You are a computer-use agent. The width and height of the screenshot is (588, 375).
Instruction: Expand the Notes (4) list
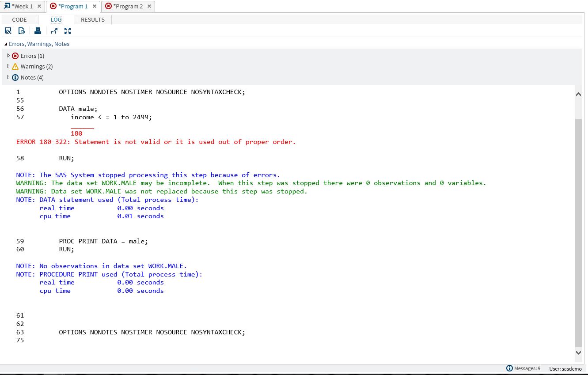click(8, 77)
